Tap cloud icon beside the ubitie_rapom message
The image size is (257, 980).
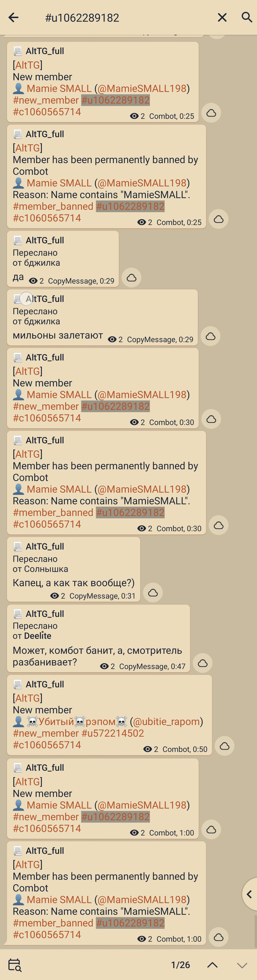(225, 746)
